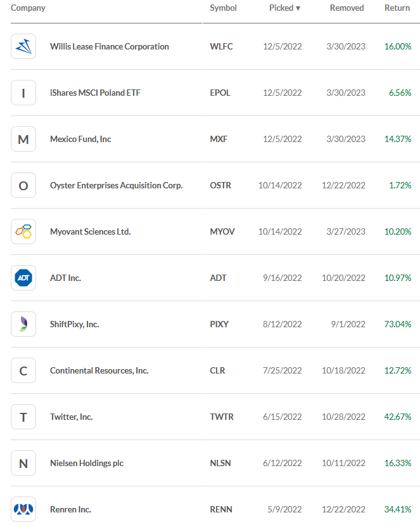
Task: Click the TWTR ticker symbol
Action: 221,417
